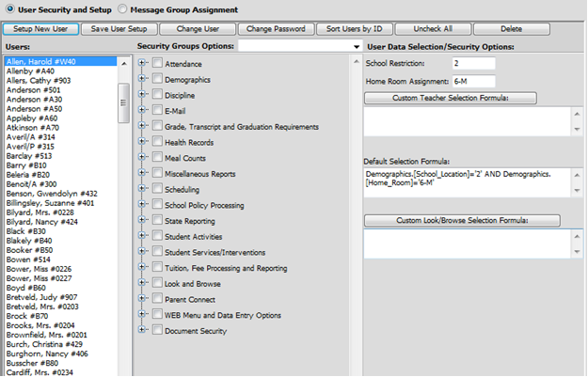Screen dimensions: 588x377
Task: Click the Delete button
Action: click(x=512, y=29)
